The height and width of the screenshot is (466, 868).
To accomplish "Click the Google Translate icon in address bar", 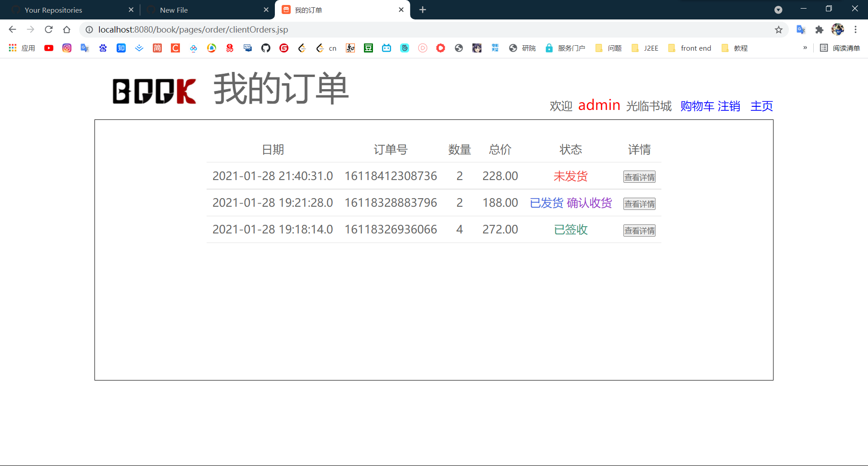I will (801, 29).
